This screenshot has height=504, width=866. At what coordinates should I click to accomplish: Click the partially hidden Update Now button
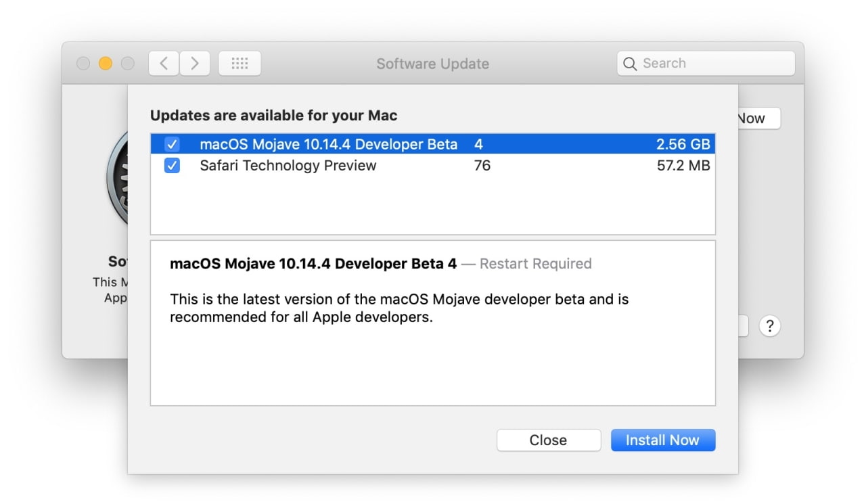coord(758,118)
